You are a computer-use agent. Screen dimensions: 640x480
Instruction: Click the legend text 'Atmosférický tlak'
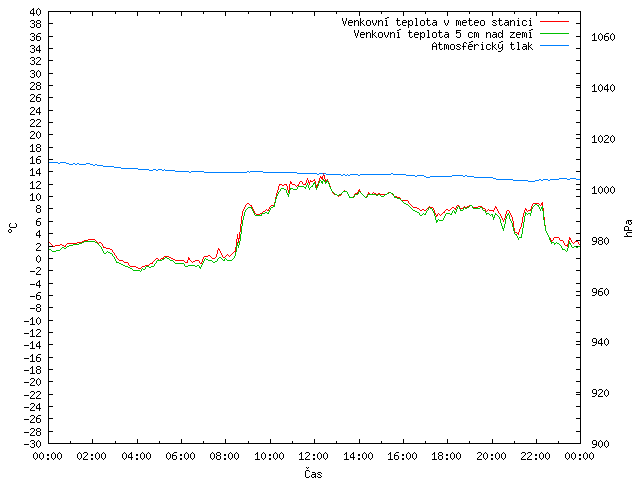(482, 47)
